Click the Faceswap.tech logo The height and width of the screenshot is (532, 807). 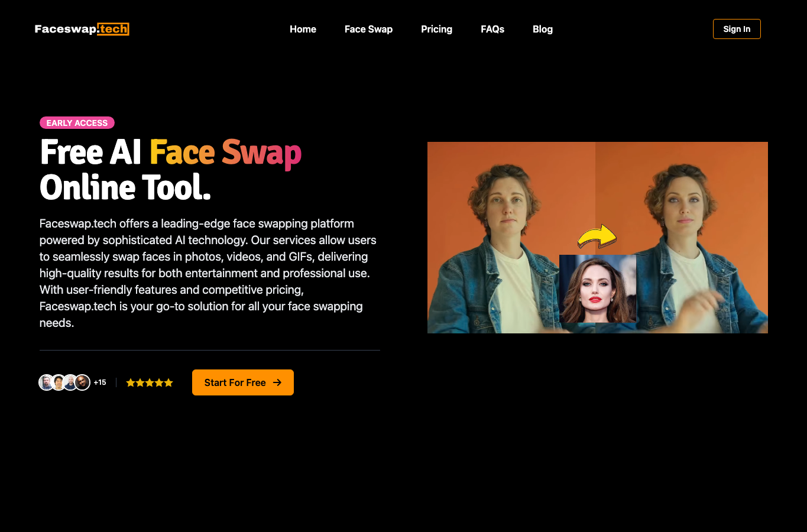82,29
